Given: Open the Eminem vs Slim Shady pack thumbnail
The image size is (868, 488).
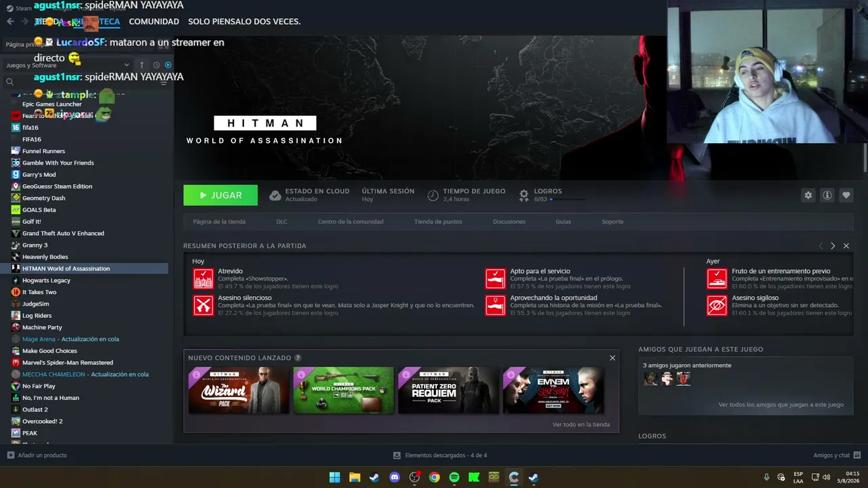Looking at the screenshot, I should click(553, 390).
